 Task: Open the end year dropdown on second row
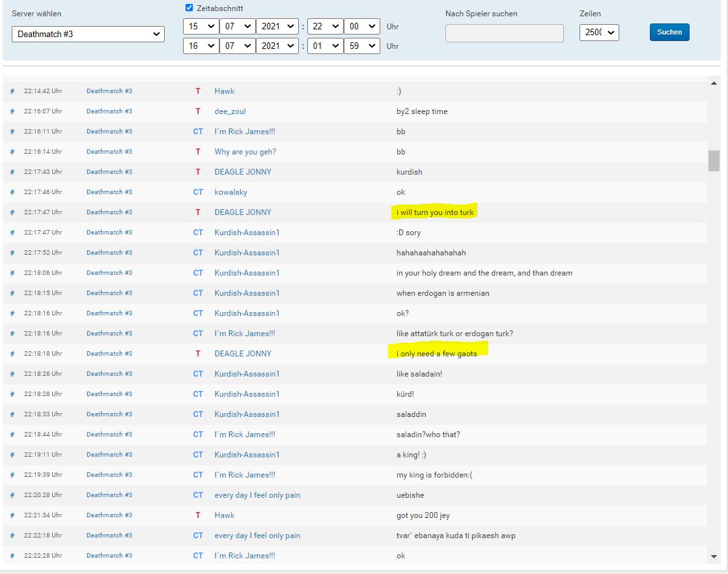[277, 46]
